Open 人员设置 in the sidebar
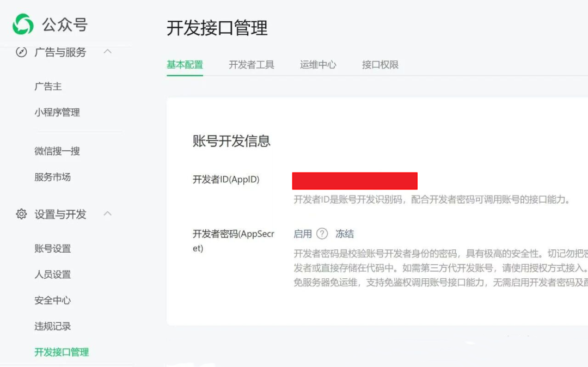 52,275
